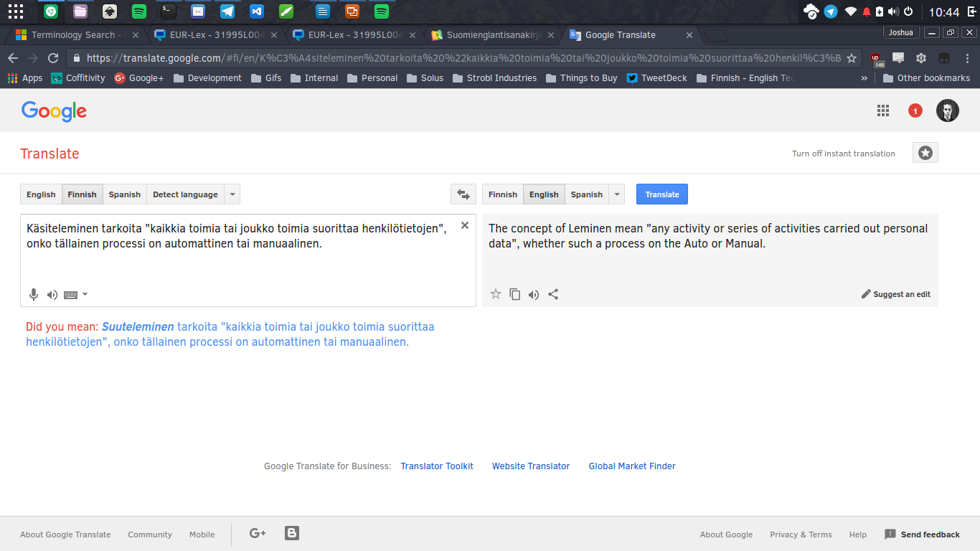Open Translator Toolkit link
This screenshot has height=551, width=980.
click(x=437, y=466)
